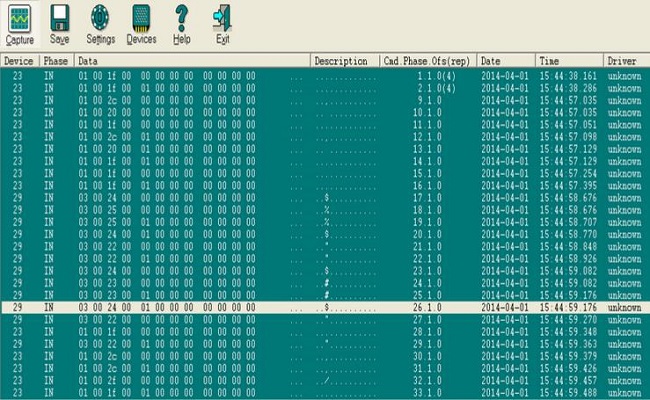Select the packet row numbered 17.1.0

tap(325, 198)
